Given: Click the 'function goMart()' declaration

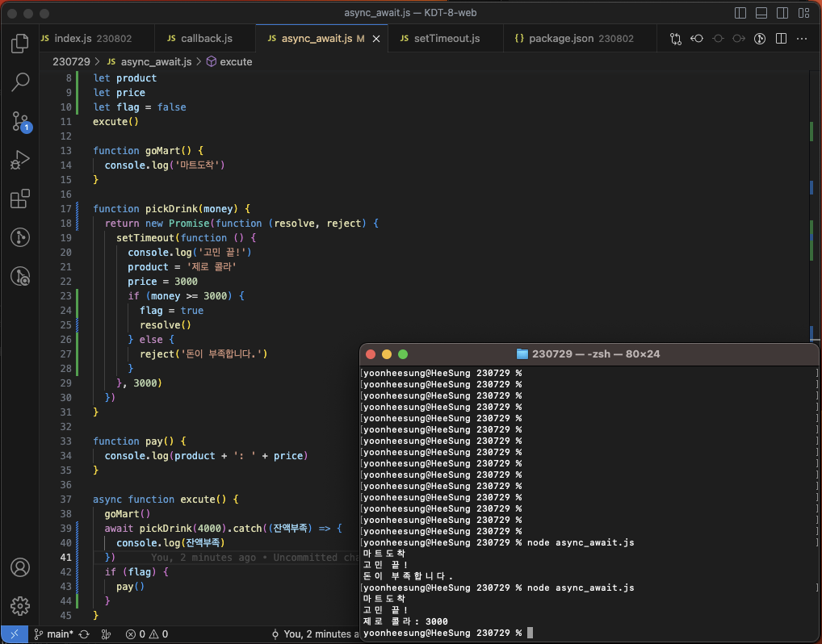Looking at the screenshot, I should pyautogui.click(x=148, y=150).
